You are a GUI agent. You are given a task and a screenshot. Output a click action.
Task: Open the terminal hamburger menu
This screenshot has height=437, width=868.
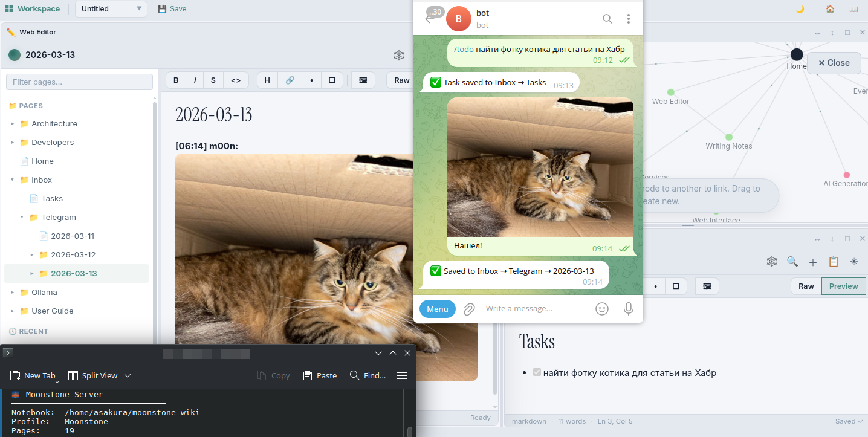pos(402,375)
